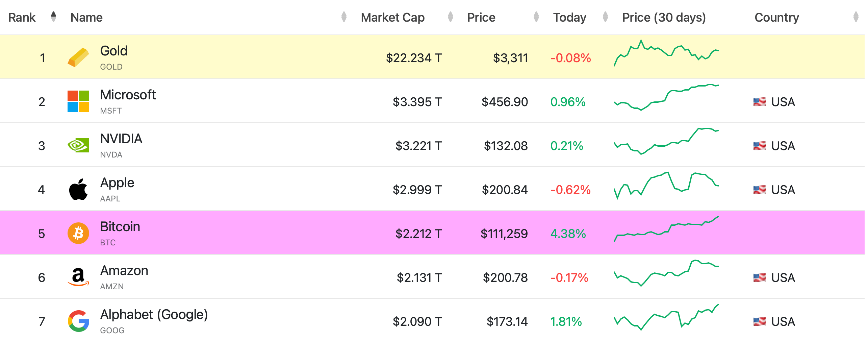Click the -0.62% daily change value
The image size is (868, 340).
coord(570,190)
